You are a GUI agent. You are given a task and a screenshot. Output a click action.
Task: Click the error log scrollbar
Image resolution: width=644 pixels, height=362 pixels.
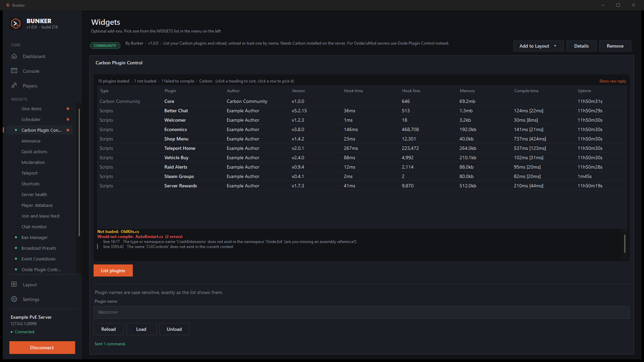click(625, 244)
